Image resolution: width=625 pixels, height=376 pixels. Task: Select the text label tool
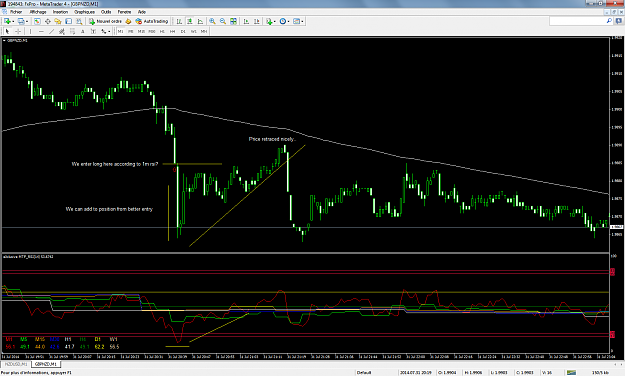[93, 31]
